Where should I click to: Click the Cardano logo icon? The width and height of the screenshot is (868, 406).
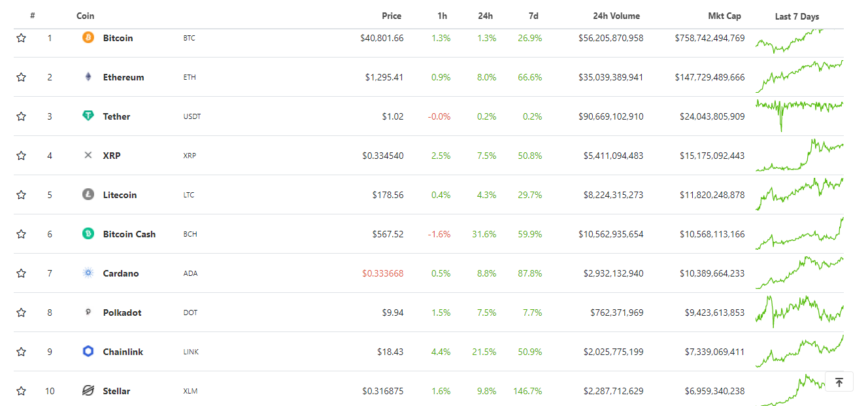coord(88,273)
